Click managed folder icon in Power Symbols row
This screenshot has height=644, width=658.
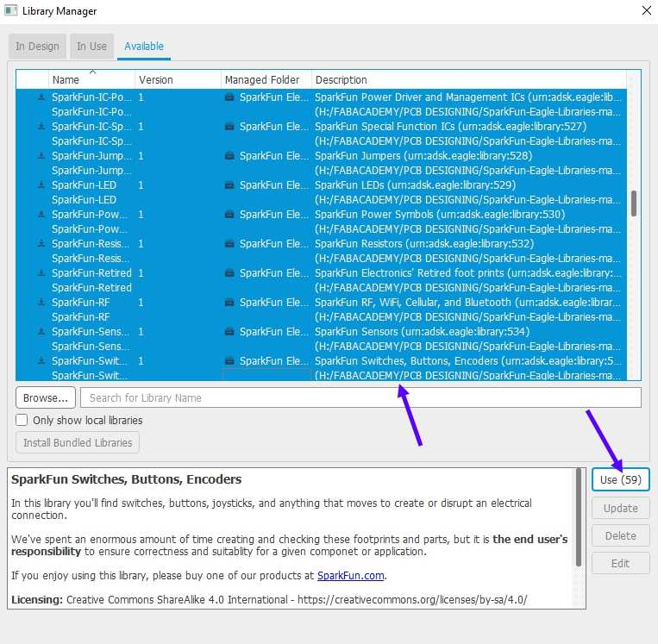(229, 215)
